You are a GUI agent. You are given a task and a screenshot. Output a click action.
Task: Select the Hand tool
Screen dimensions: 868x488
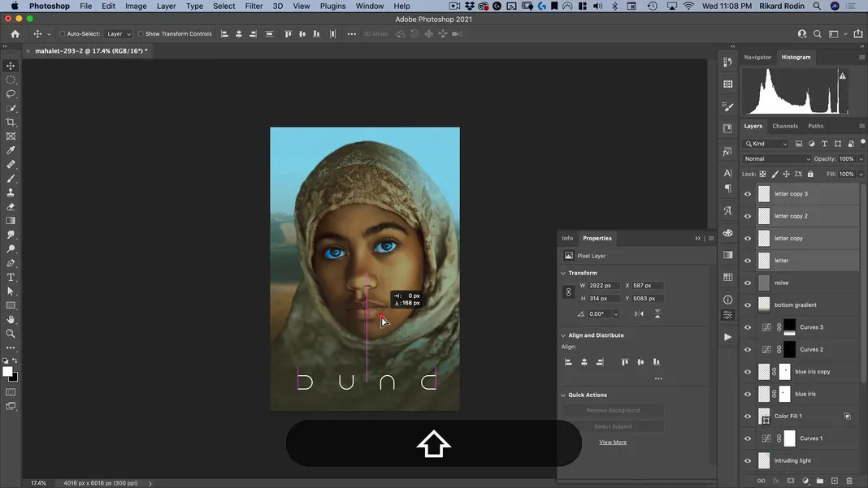(x=11, y=320)
